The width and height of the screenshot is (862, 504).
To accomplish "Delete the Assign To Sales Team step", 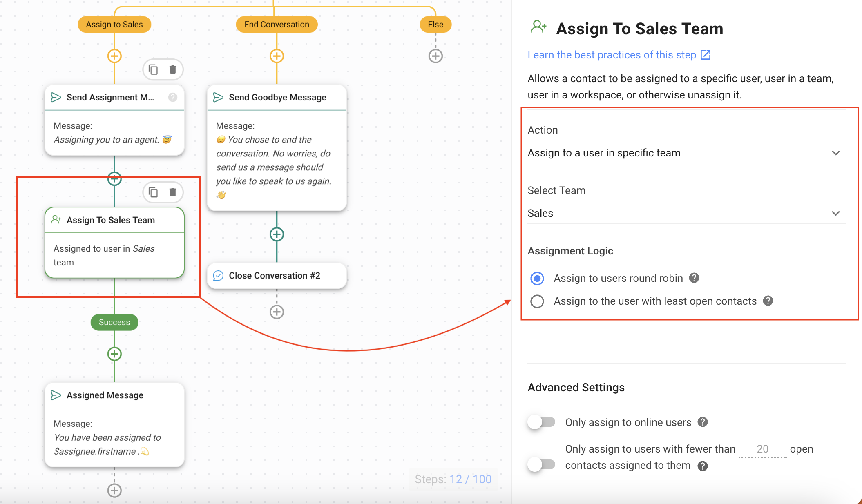I will (173, 192).
